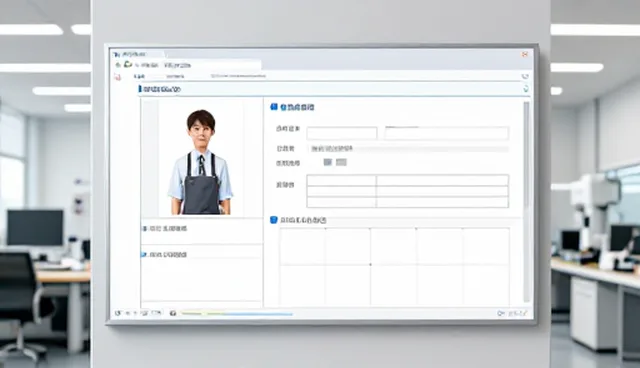Click the gray reload icon above the green refresh icon
This screenshot has width=640, height=368.
point(525,76)
